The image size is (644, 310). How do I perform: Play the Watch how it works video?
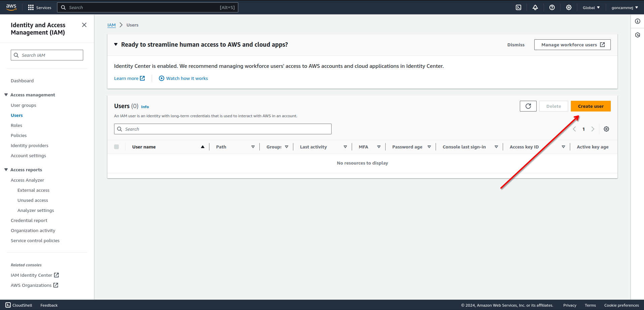pyautogui.click(x=183, y=78)
